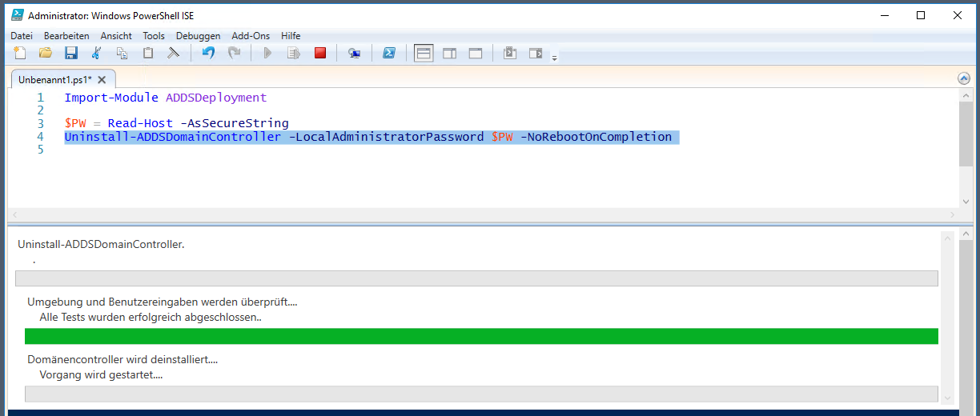Click the PowerShell ISE title bar icon
The width and height of the screenshot is (980, 416).
click(x=16, y=15)
